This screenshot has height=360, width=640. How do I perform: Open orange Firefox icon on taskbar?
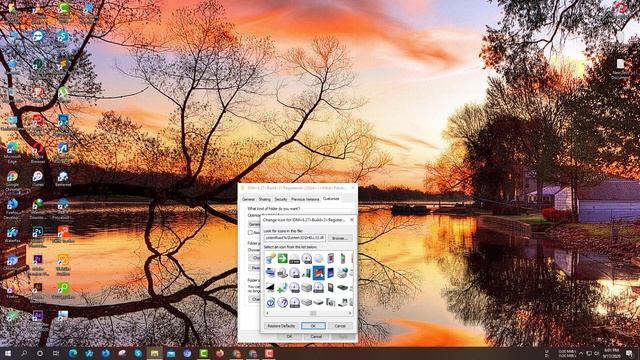220,353
